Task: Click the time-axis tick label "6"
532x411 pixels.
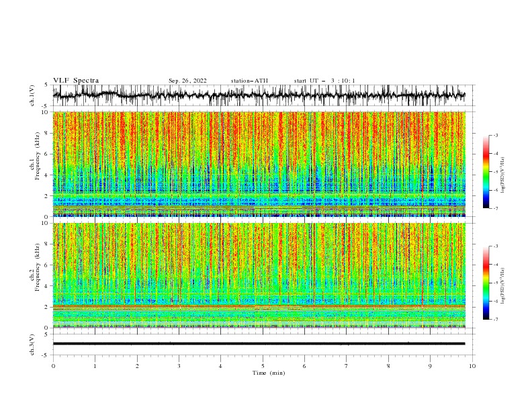Action: 304,366
